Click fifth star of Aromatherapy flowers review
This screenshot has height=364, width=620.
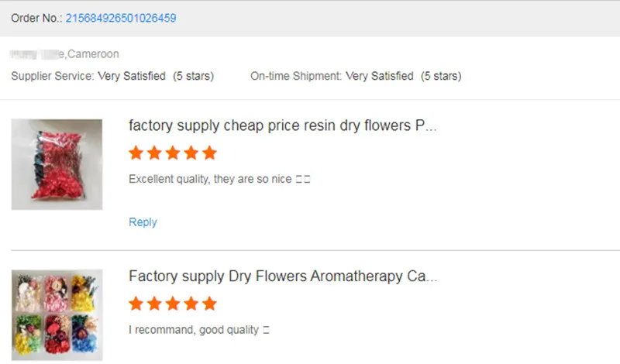(x=209, y=303)
